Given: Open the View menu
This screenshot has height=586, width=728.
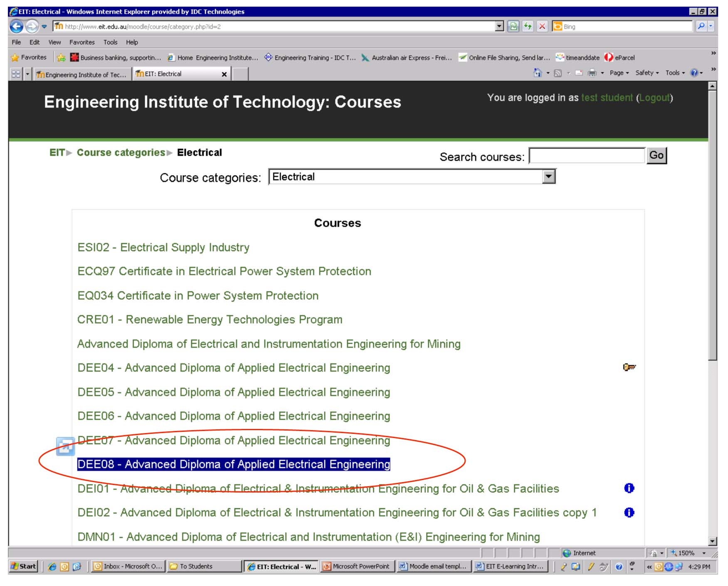Looking at the screenshot, I should (54, 42).
